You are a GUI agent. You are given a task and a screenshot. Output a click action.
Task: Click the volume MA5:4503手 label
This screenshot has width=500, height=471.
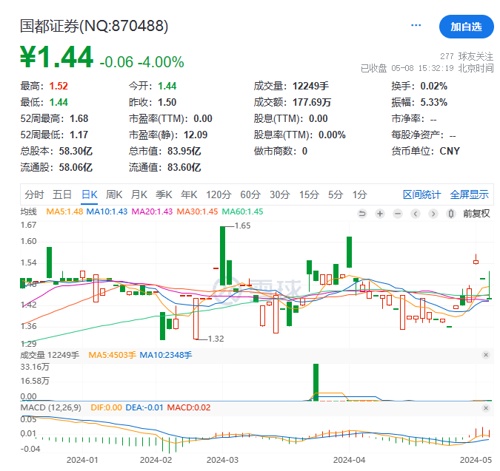tap(112, 355)
